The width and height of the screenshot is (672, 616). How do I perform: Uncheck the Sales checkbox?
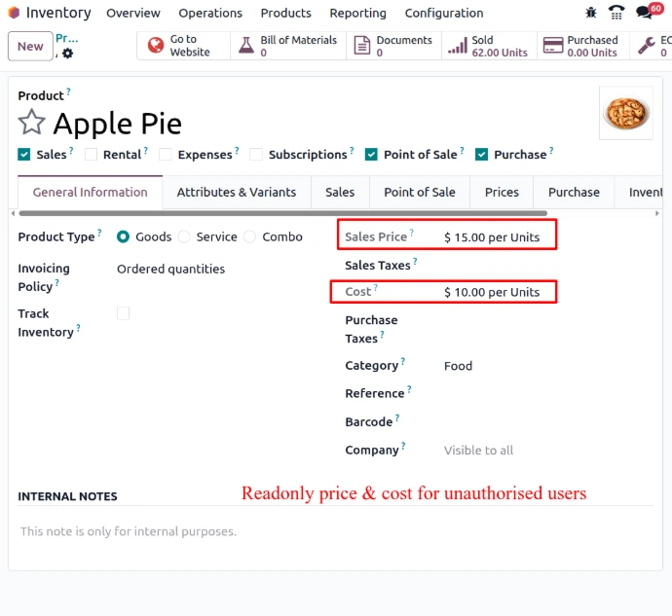coord(24,155)
